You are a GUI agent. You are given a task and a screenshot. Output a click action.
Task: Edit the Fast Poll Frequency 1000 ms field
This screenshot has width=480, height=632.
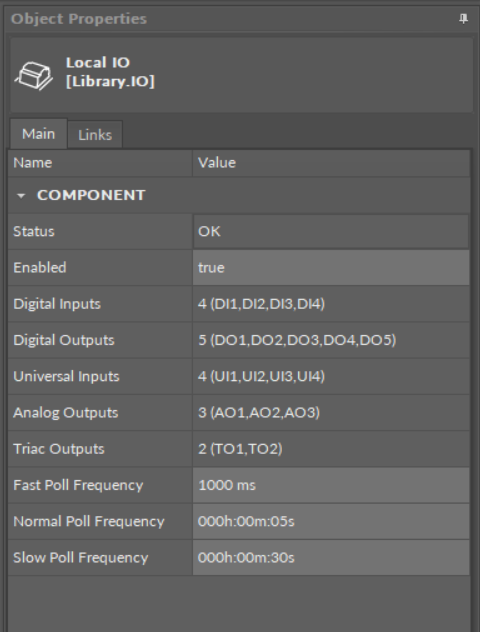click(x=331, y=485)
